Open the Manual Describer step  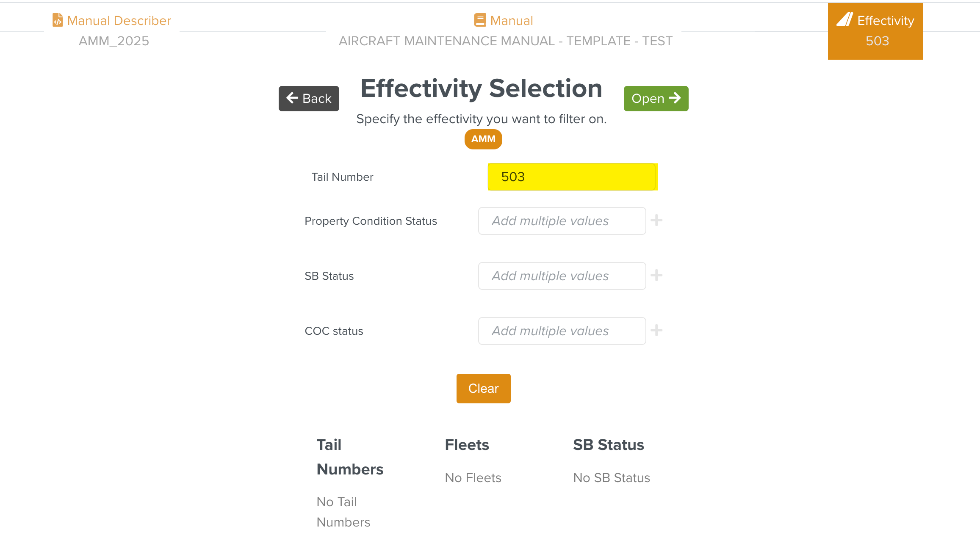point(112,30)
